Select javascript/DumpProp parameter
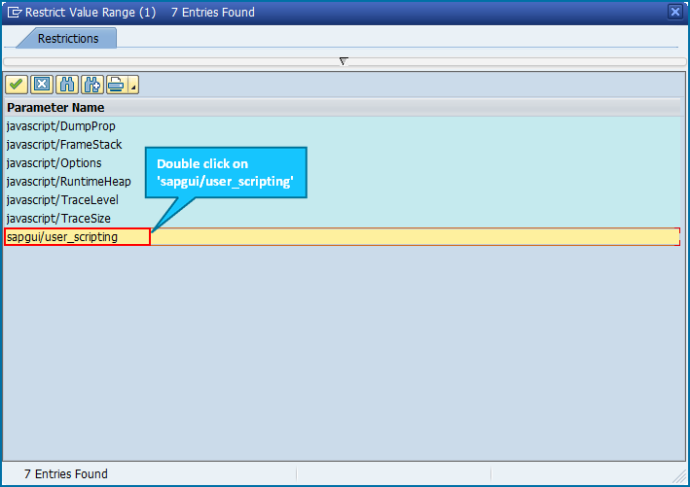The height and width of the screenshot is (487, 690). [x=342, y=126]
